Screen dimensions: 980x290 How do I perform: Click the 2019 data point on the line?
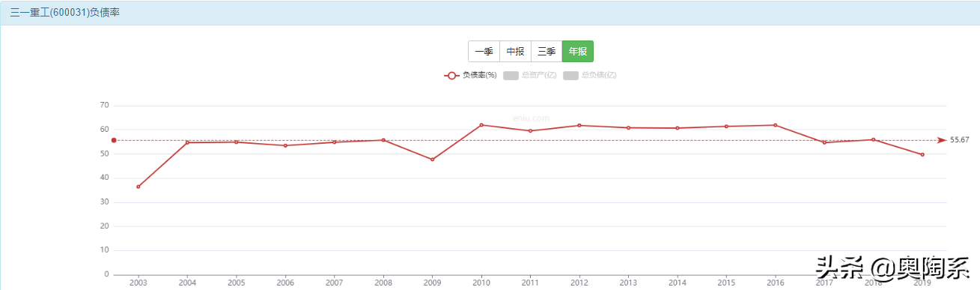pos(922,154)
